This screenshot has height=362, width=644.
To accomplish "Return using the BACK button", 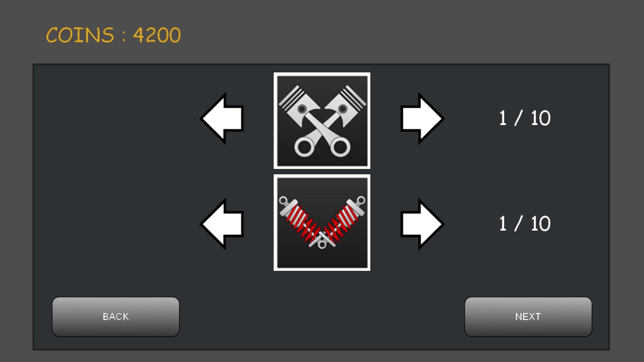I will pos(116,317).
